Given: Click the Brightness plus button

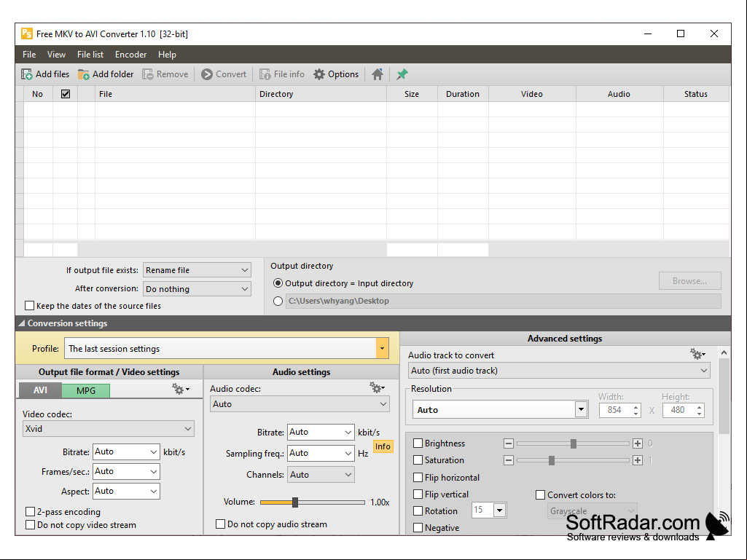Looking at the screenshot, I should [x=638, y=443].
